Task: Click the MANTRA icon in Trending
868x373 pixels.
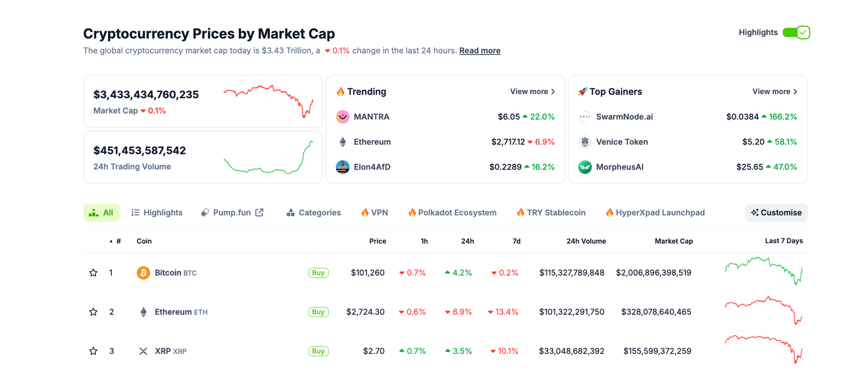Action: pyautogui.click(x=342, y=116)
